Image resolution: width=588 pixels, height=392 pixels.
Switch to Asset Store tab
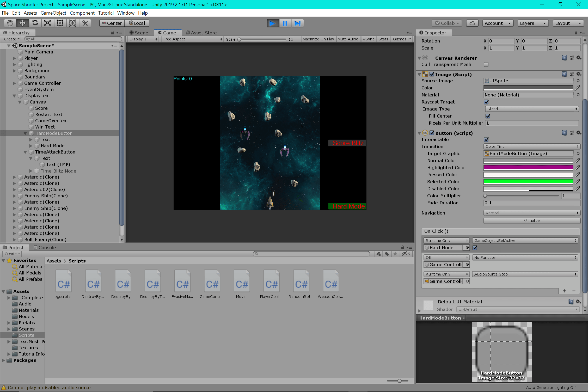201,33
